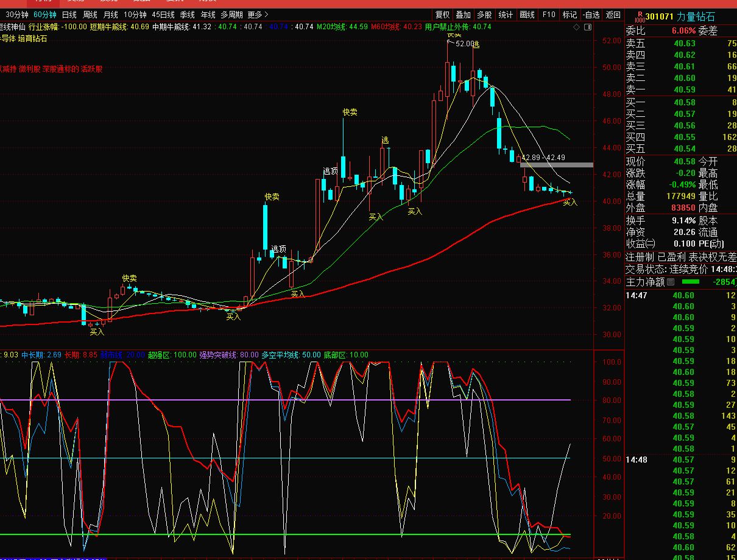Click 卖三 price 40.61
The width and height of the screenshot is (737, 560).
click(x=684, y=66)
